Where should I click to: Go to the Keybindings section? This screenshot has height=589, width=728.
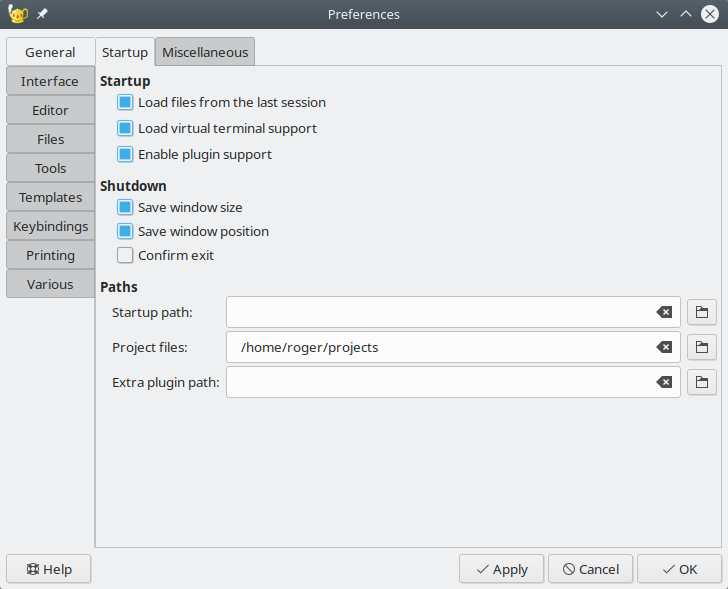(50, 226)
